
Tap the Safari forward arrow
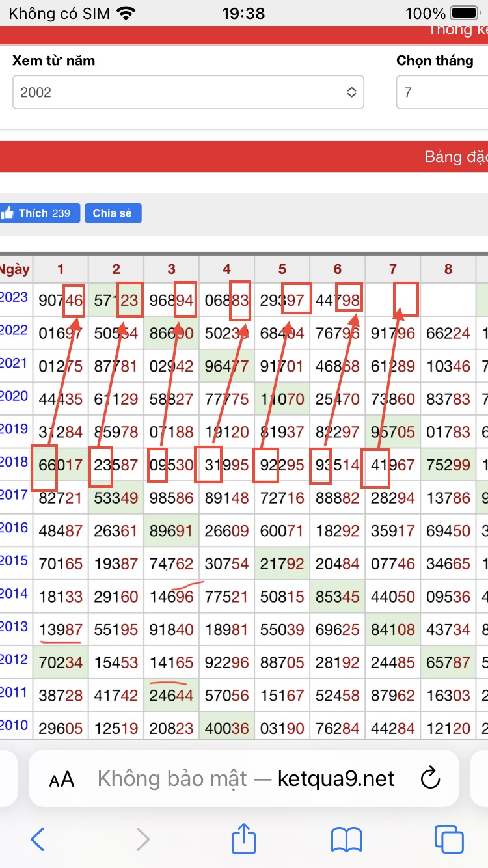point(142,839)
